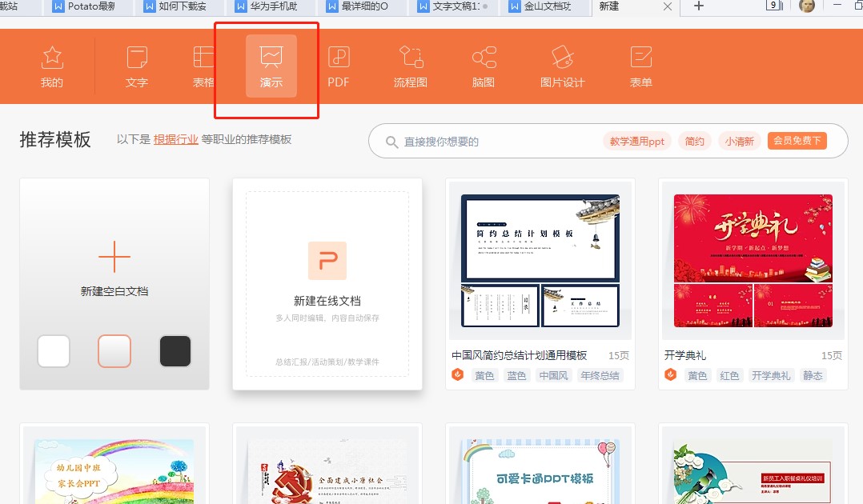Image resolution: width=863 pixels, height=504 pixels.
Task: Click the 中国风 tag
Action: 553,375
